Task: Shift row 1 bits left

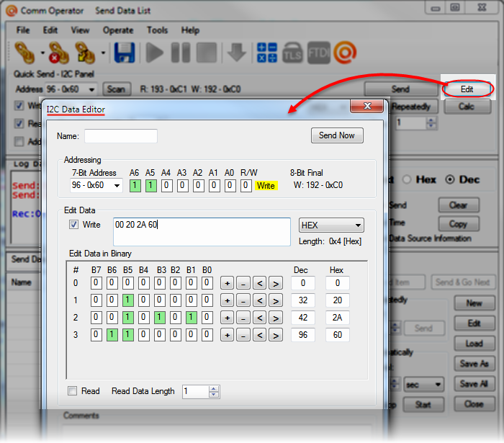Action: (x=260, y=301)
